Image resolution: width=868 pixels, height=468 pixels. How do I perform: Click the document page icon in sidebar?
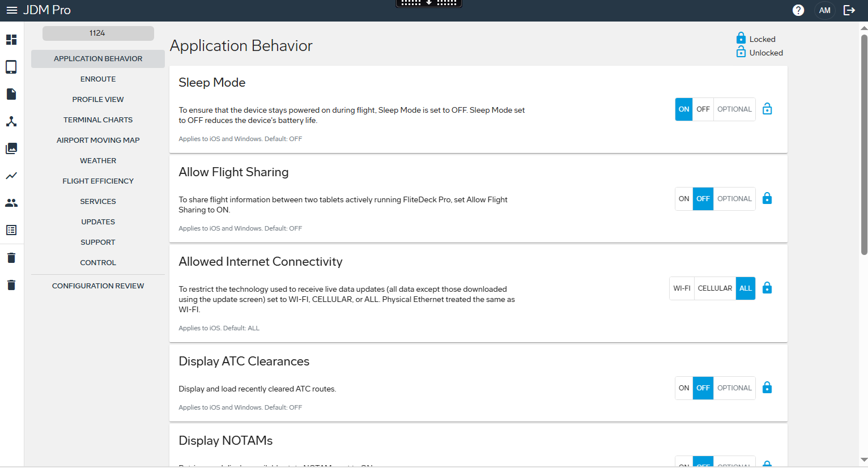click(x=11, y=94)
